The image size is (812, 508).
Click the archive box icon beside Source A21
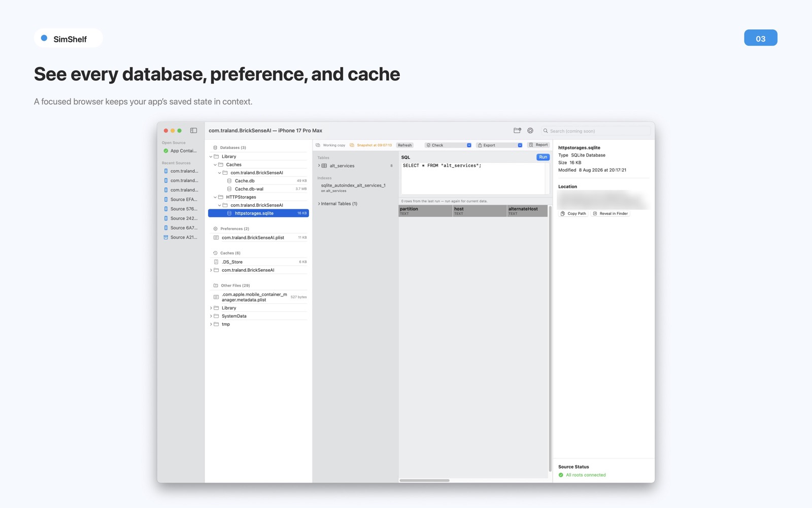tap(166, 237)
